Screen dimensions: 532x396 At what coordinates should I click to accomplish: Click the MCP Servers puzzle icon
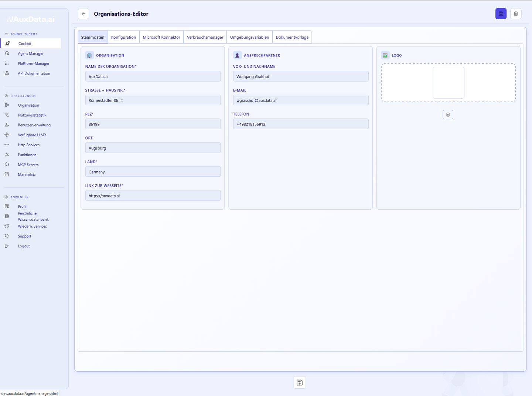7,165
